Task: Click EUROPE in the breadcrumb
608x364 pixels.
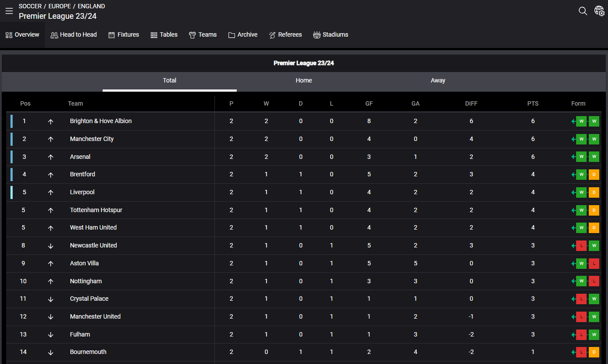Action: click(x=59, y=6)
